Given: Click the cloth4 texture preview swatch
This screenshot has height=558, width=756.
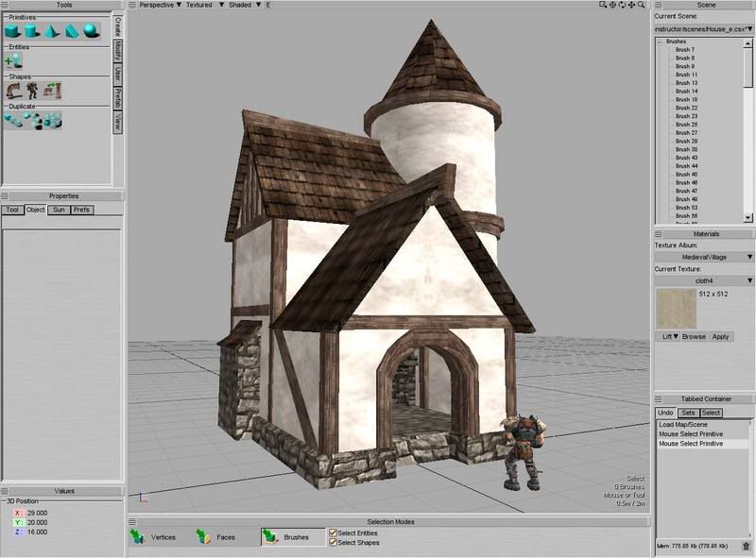Looking at the screenshot, I should (x=674, y=308).
